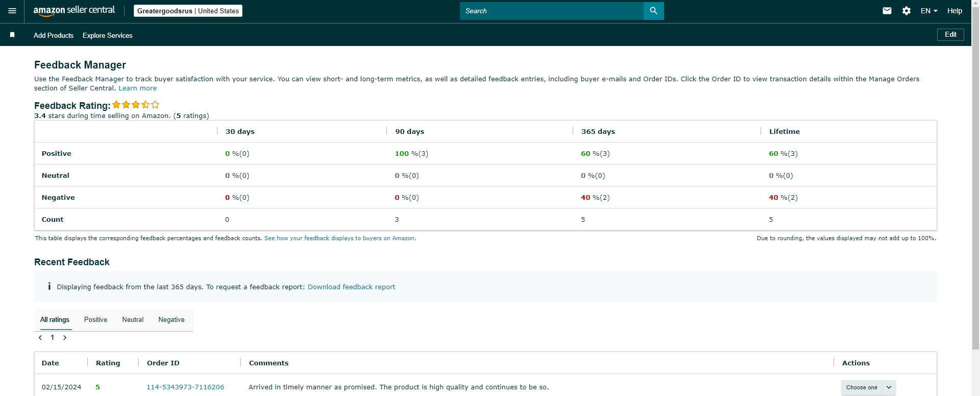
Task: Click the 90 days positive value 100 %(3)
Action: click(x=412, y=153)
